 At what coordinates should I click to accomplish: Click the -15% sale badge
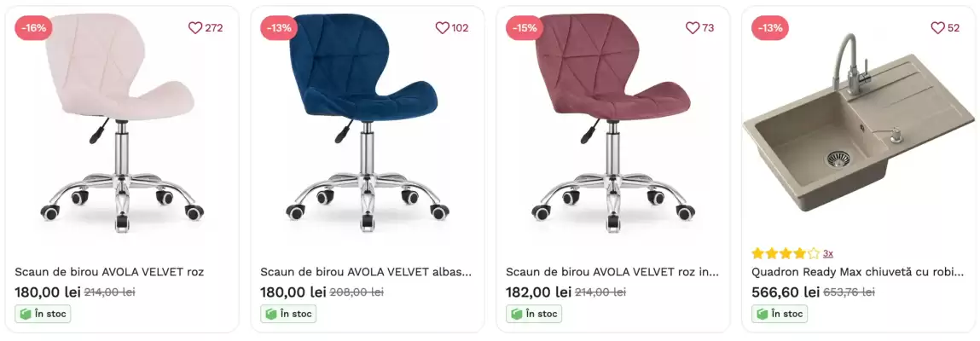coord(525,28)
